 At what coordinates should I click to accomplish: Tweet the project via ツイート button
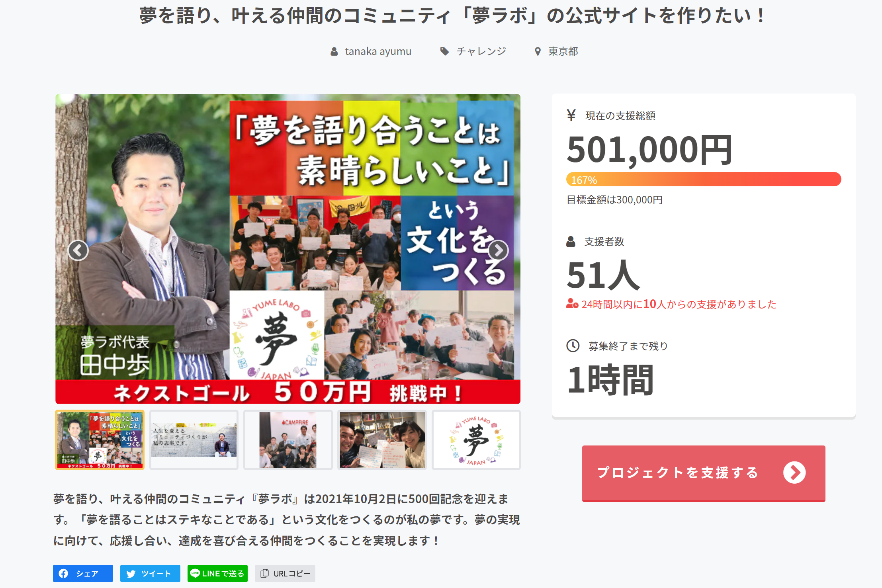[x=150, y=573]
